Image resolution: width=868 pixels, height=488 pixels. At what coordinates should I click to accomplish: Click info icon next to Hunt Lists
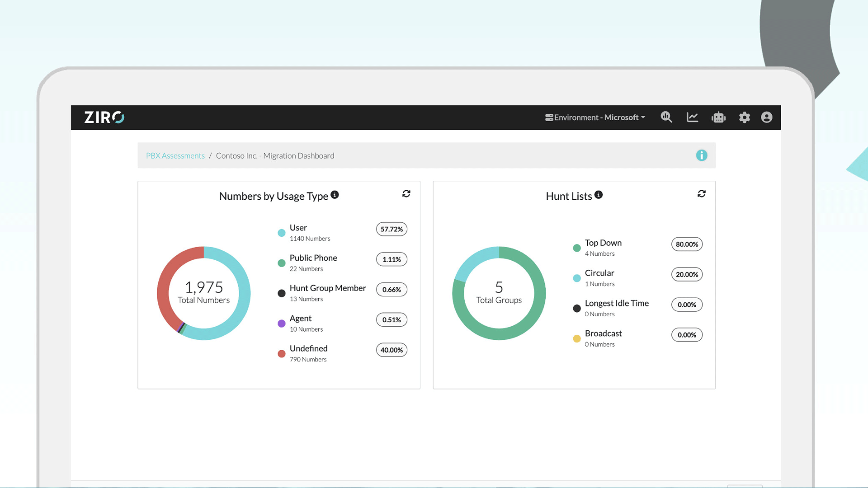599,195
